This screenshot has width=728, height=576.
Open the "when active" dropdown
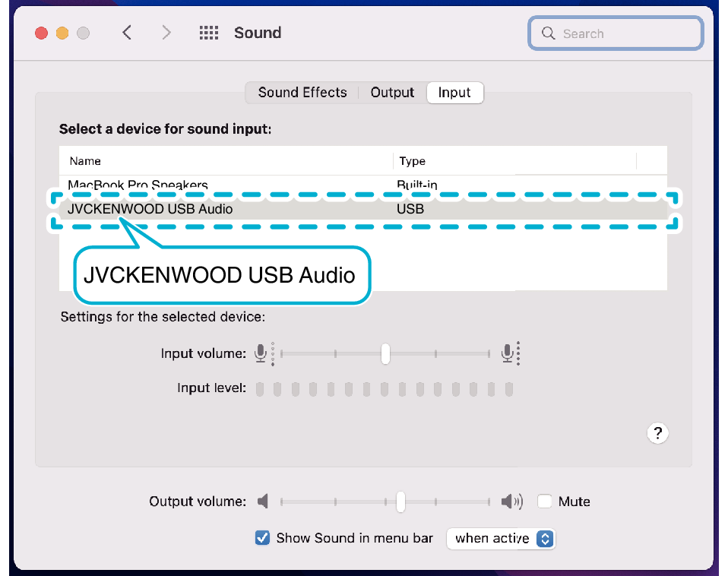[501, 538]
